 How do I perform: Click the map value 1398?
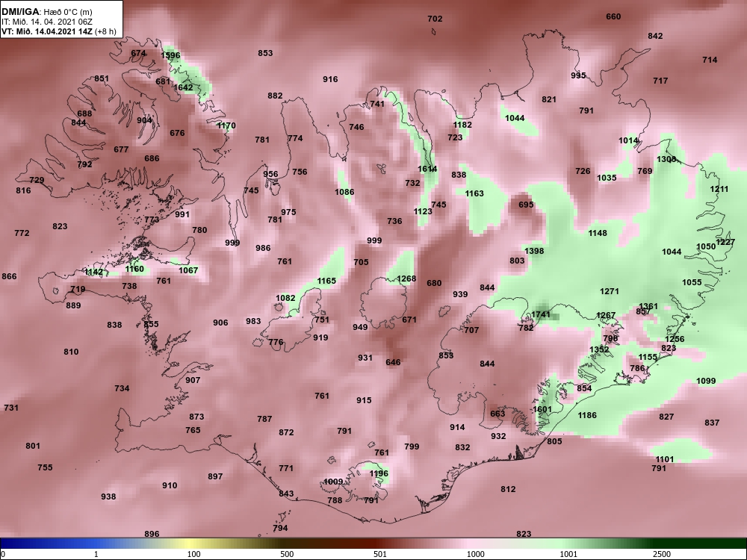(534, 251)
